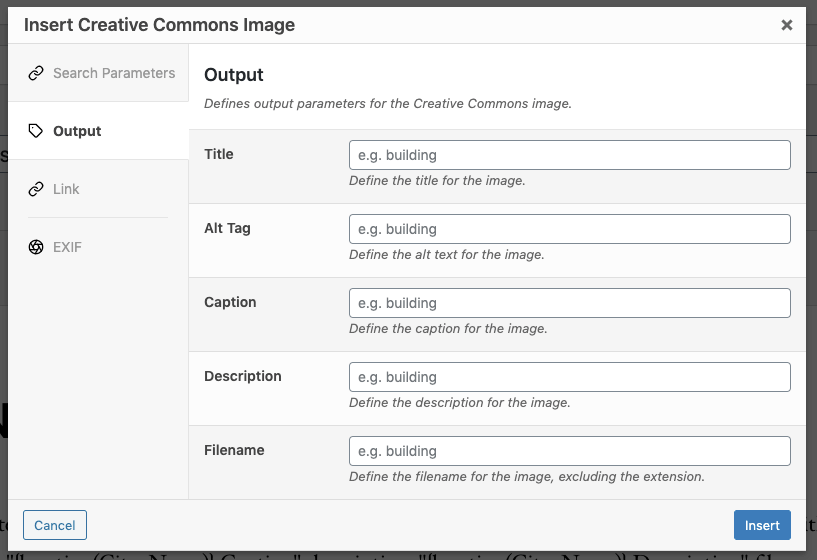Click into the Alt Tag text box
The width and height of the screenshot is (817, 560).
(569, 229)
